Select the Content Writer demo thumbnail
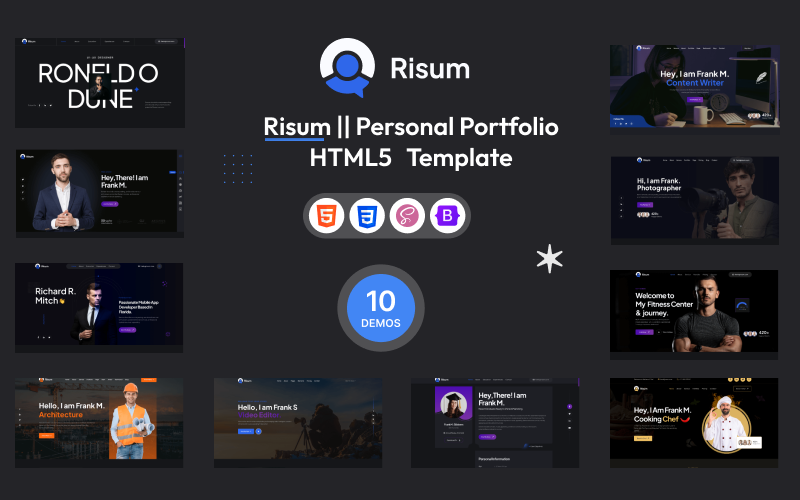Image resolution: width=800 pixels, height=500 pixels. point(693,86)
